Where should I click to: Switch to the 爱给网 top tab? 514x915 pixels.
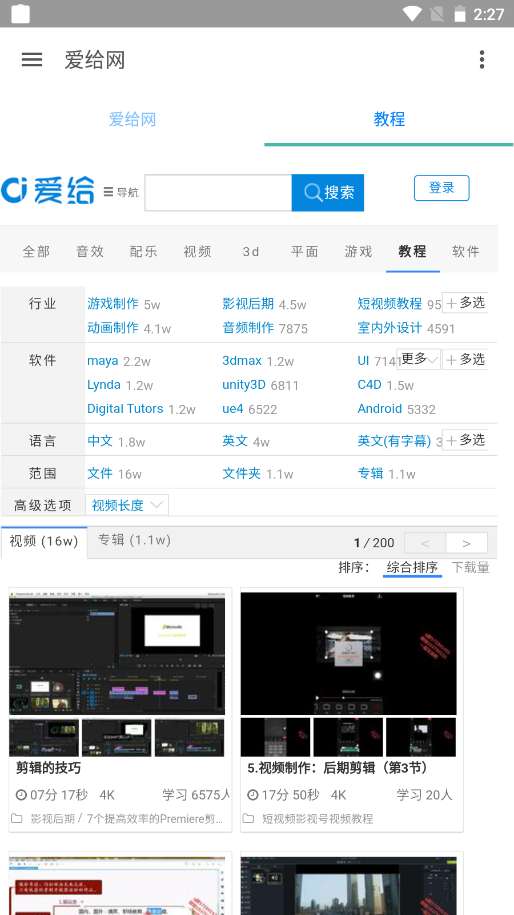(132, 120)
